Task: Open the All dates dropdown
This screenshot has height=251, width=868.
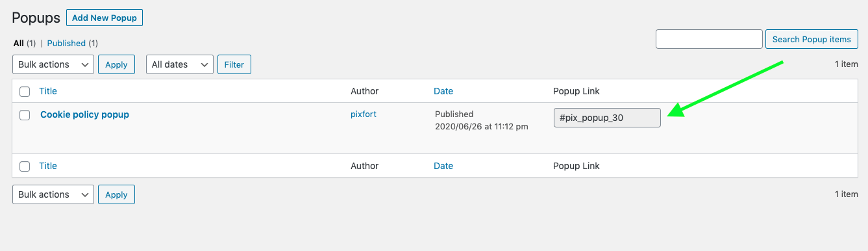Action: pyautogui.click(x=180, y=64)
